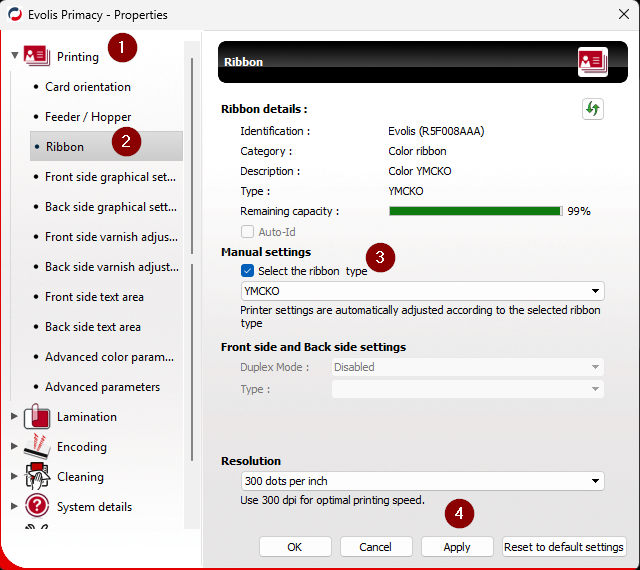Click the System details question mark icon
640x570 pixels.
(37, 506)
